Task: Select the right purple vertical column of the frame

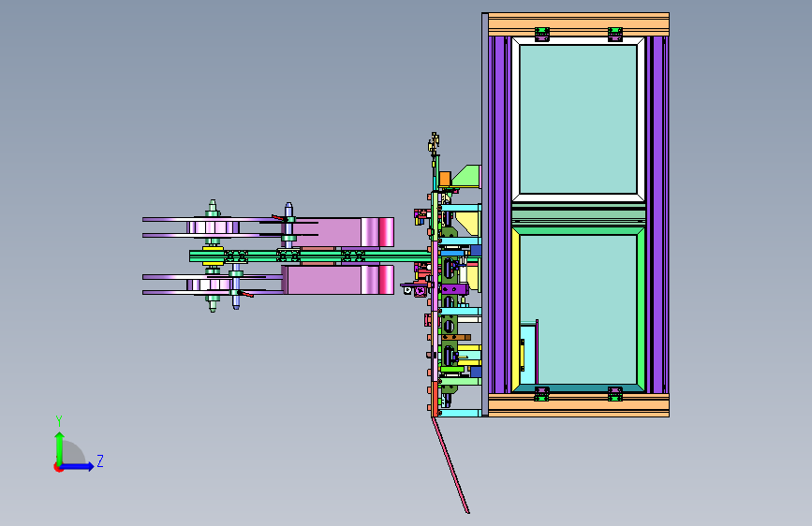Action: tap(657, 215)
